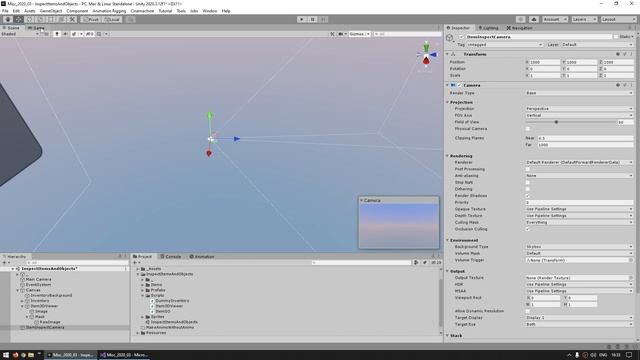Open Background Type dropdown
The height and width of the screenshot is (360, 640).
pyautogui.click(x=579, y=247)
